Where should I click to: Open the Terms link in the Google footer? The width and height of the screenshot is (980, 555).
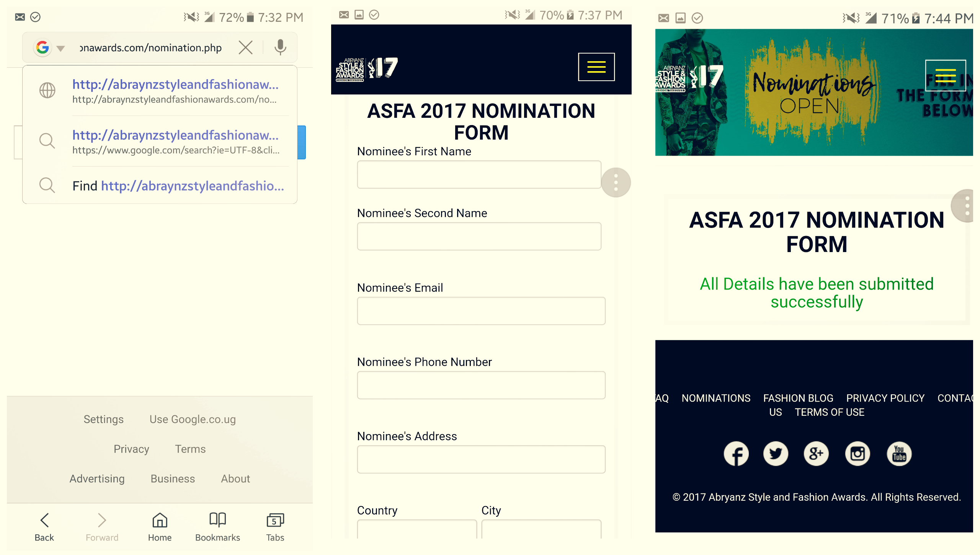190,449
